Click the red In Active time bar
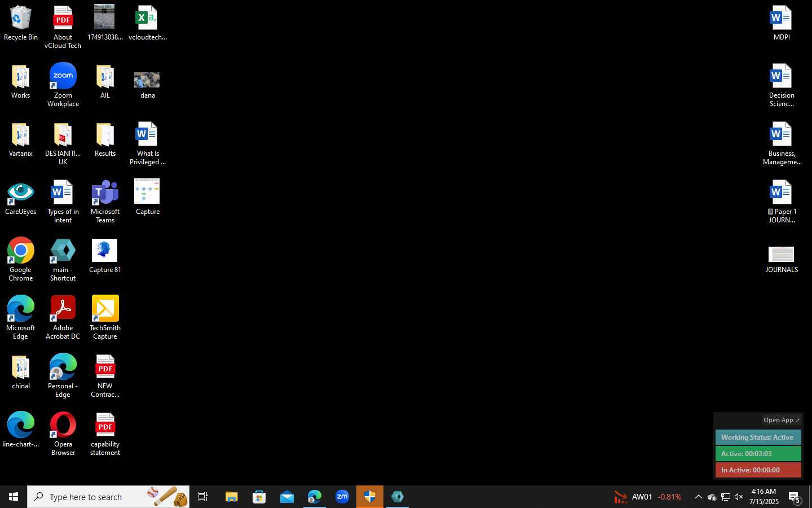Screen dimensions: 812x508 tap(758, 470)
